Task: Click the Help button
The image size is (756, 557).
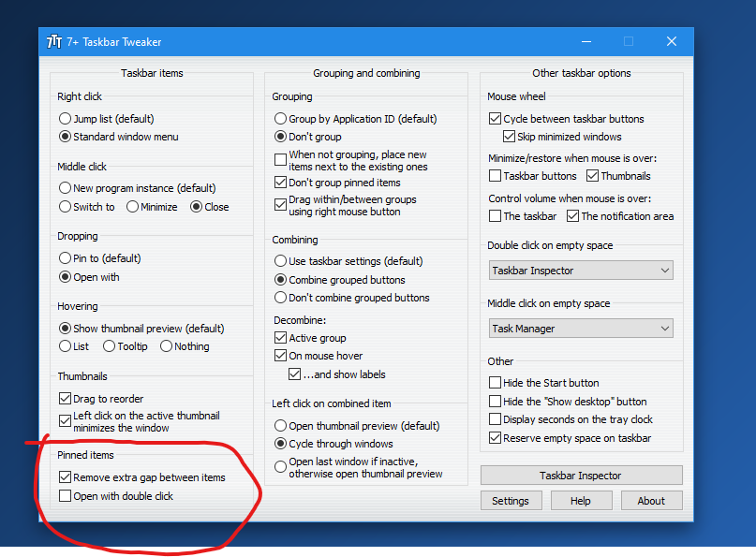Action: [x=581, y=501]
